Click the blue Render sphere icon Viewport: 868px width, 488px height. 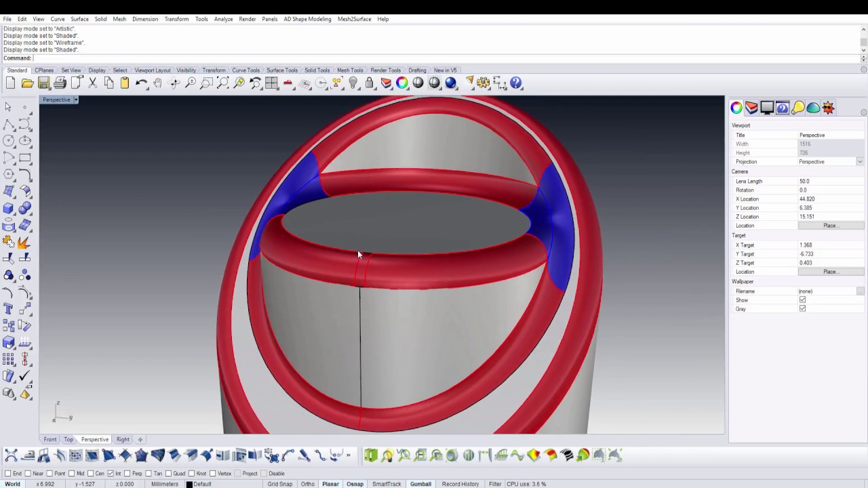451,83
